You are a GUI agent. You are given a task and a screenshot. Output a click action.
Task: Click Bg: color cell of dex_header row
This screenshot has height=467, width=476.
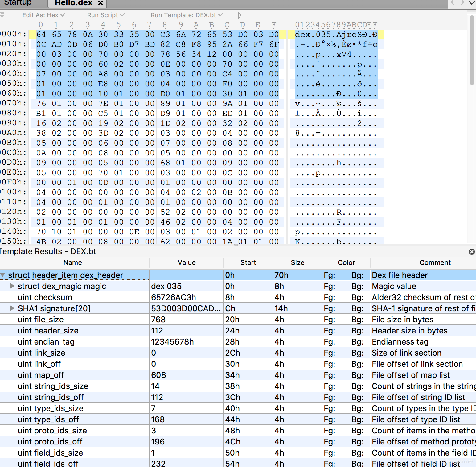tap(358, 275)
